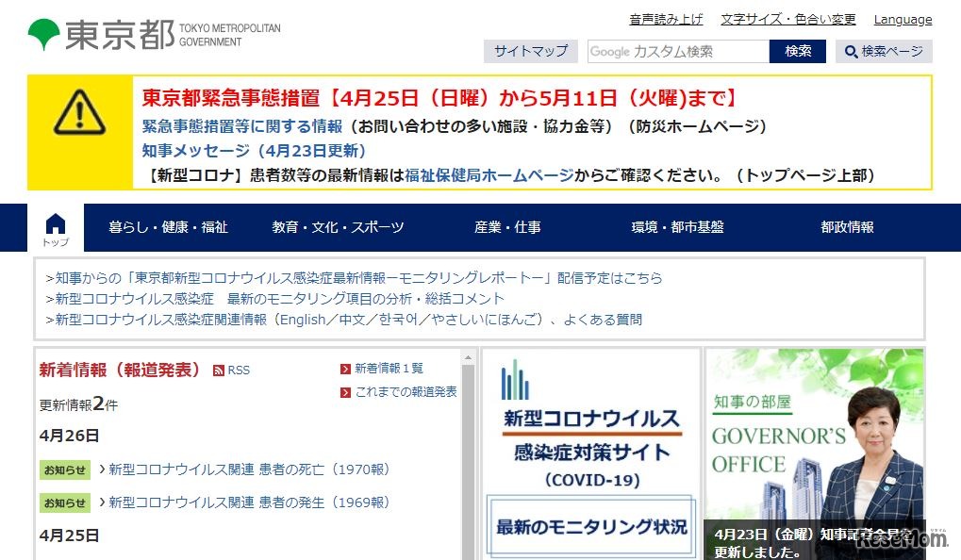Viewport: 961px width, 560px height.
Task: Open 新着情報一覧 link
Action: (389, 369)
